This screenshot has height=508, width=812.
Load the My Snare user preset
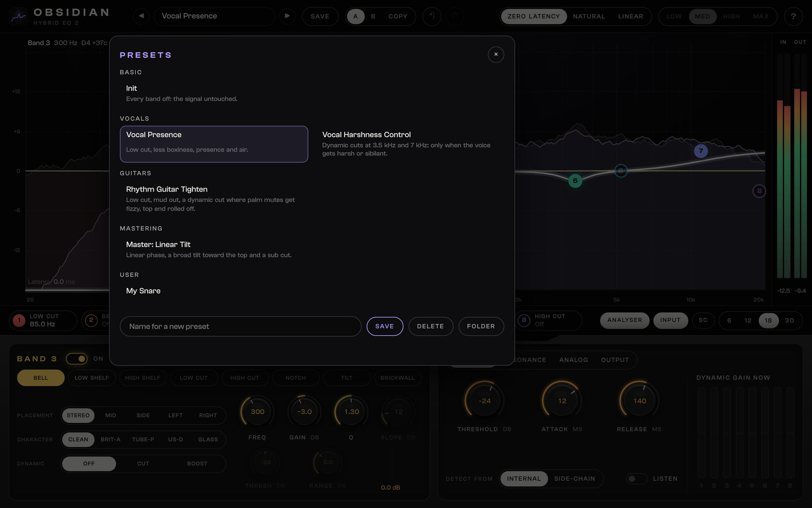(214, 291)
